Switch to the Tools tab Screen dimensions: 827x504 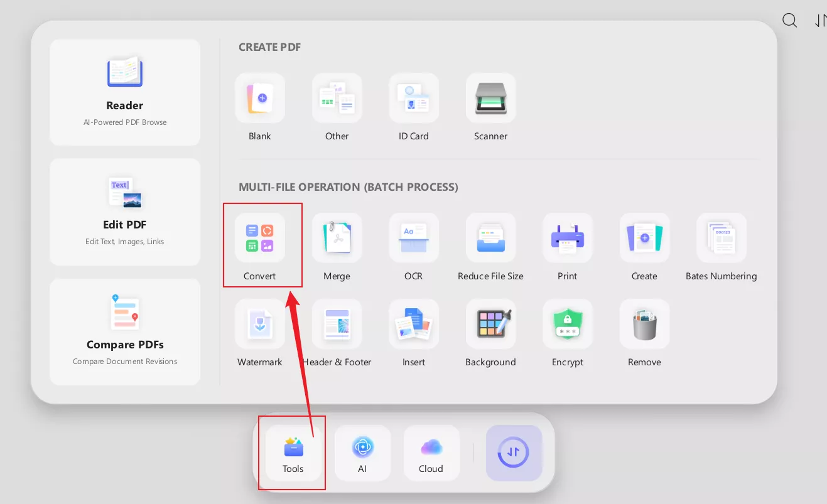click(293, 453)
